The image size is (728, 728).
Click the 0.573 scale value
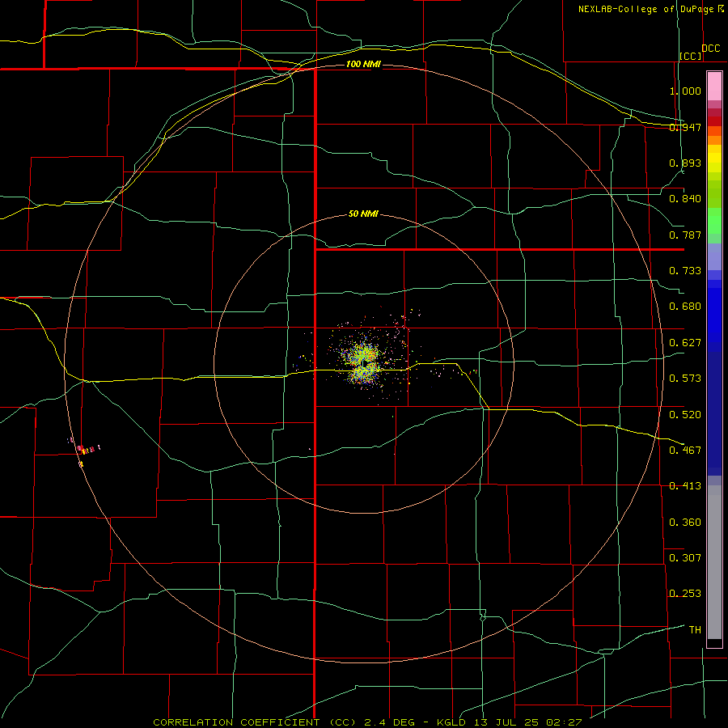click(x=685, y=379)
